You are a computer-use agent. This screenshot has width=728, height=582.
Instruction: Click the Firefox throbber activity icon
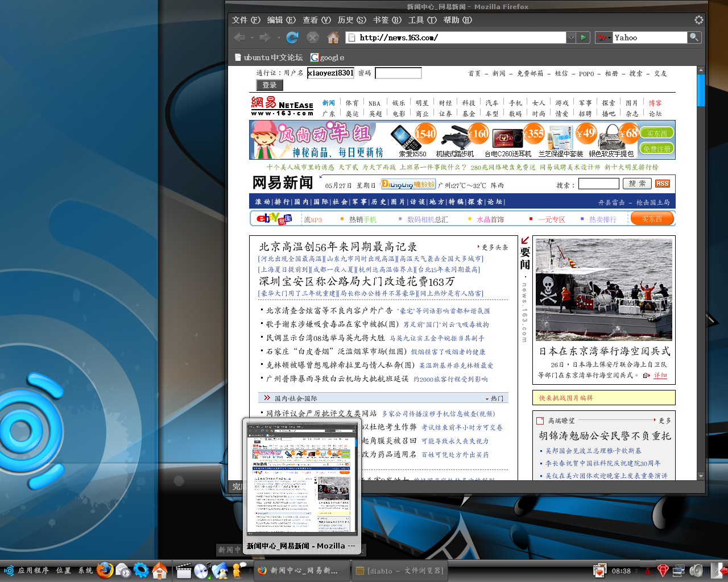coord(699,20)
